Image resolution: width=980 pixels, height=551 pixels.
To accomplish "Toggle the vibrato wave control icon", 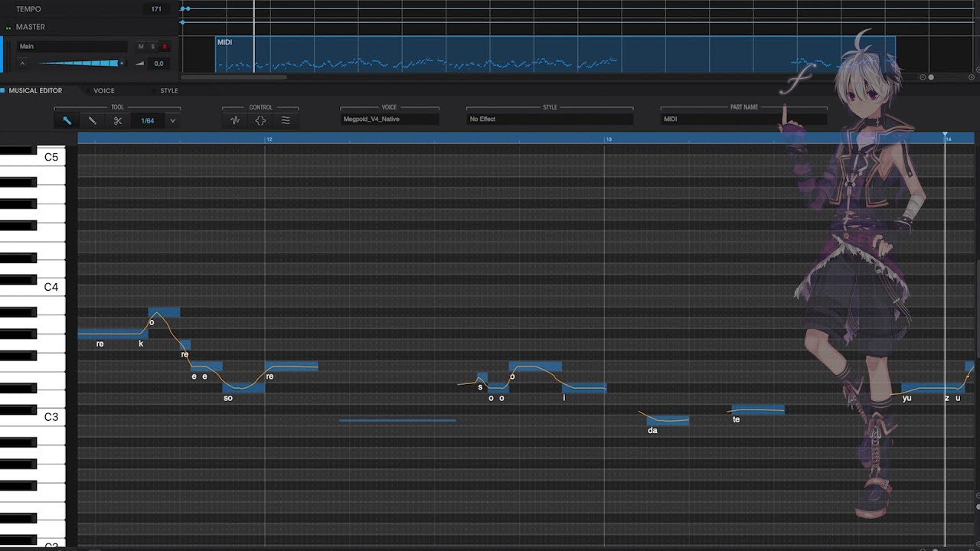I will (286, 120).
